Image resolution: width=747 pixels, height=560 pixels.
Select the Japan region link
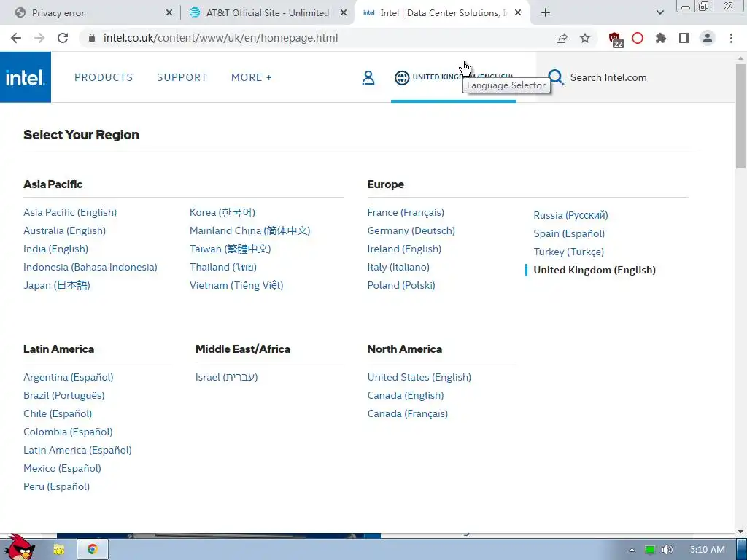coord(57,285)
